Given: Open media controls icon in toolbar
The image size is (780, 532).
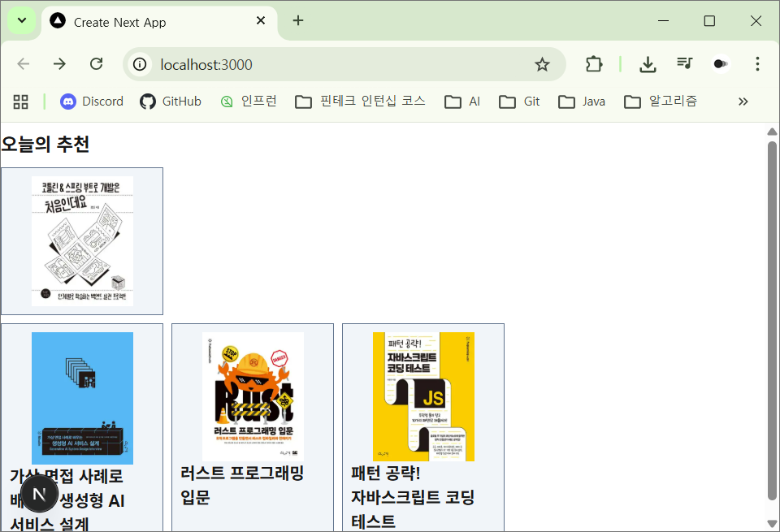Looking at the screenshot, I should pyautogui.click(x=684, y=64).
